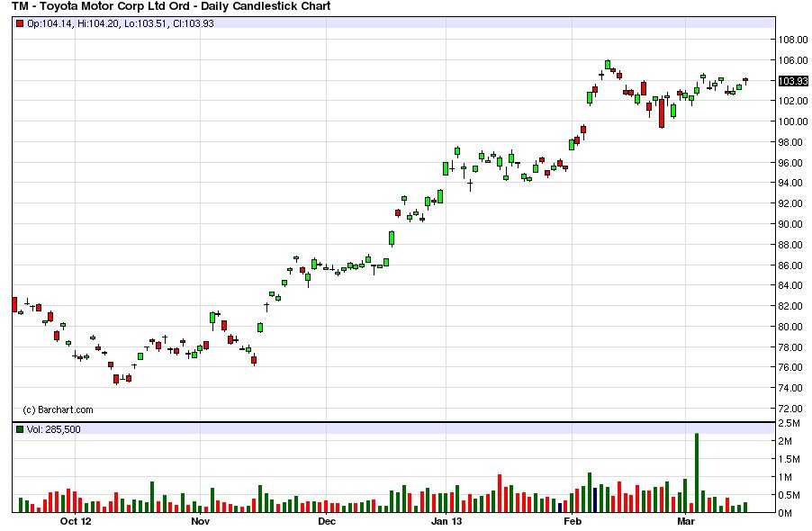Click the 'Mar' date axis label
Viewport: 812px width, 531px height.
(686, 521)
